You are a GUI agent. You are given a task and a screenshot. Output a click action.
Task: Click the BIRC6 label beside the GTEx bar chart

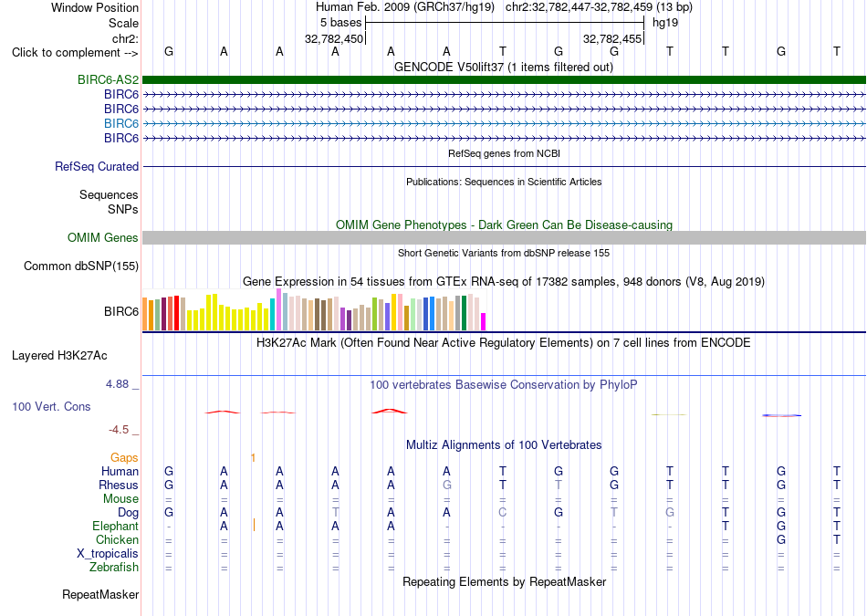(x=121, y=312)
